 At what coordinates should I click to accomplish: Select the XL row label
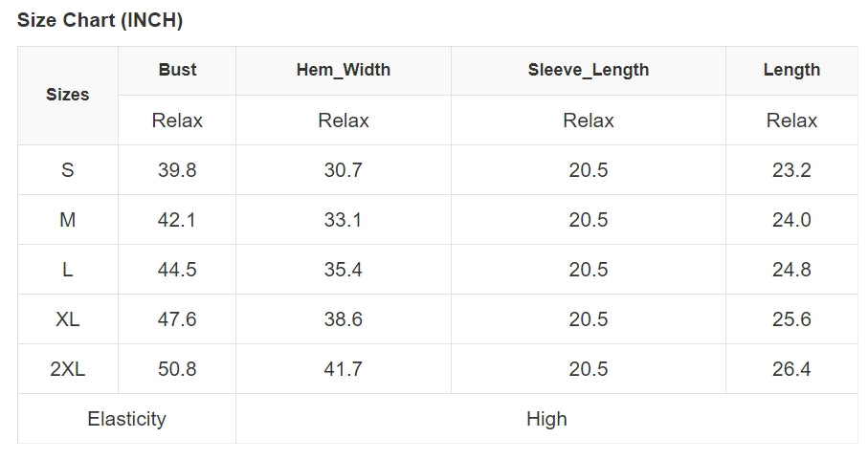[x=67, y=319]
